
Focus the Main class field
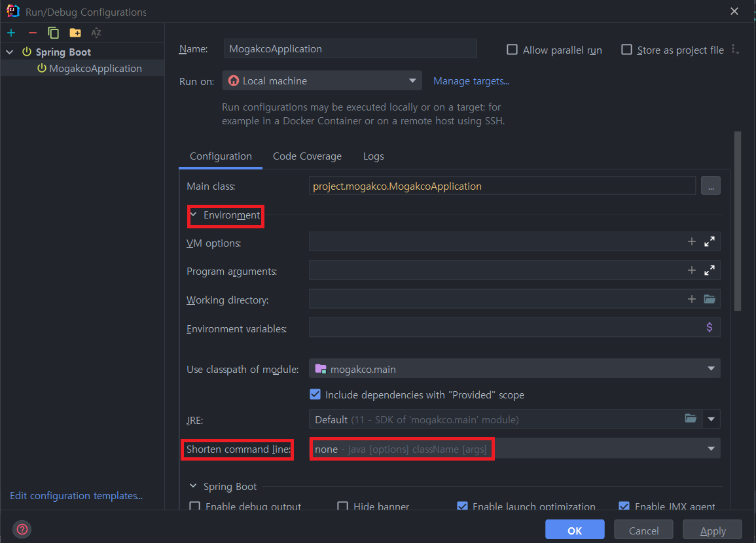click(502, 186)
